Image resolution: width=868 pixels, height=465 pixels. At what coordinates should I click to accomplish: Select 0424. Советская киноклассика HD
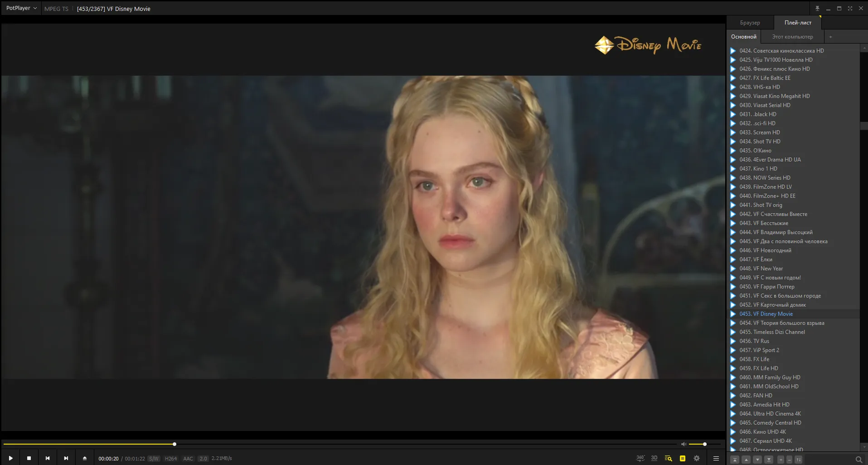click(x=794, y=51)
